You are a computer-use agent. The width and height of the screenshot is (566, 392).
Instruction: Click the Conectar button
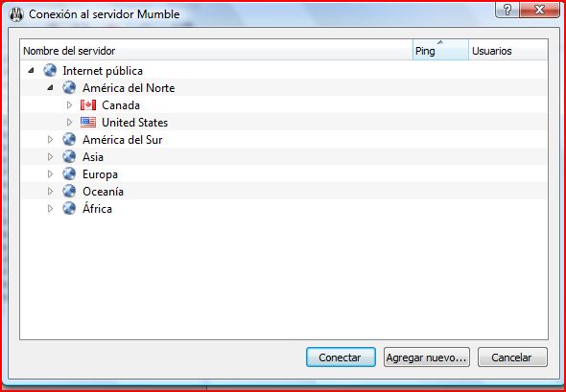click(341, 357)
